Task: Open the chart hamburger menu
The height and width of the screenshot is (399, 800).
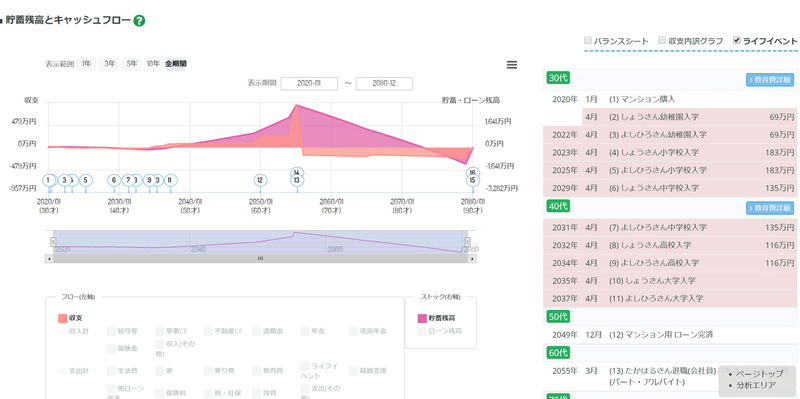Action: 511,65
